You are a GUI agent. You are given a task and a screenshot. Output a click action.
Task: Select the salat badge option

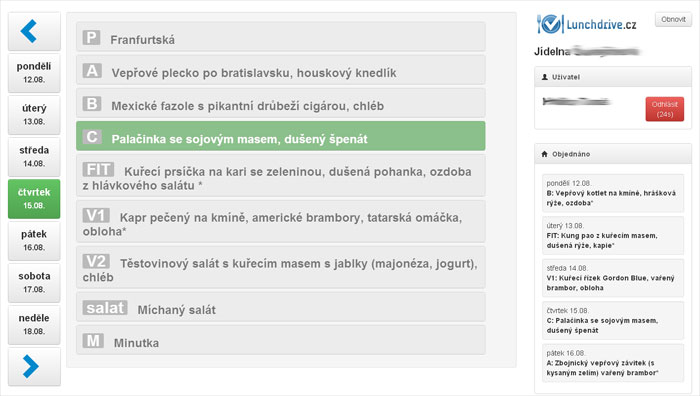click(x=105, y=308)
